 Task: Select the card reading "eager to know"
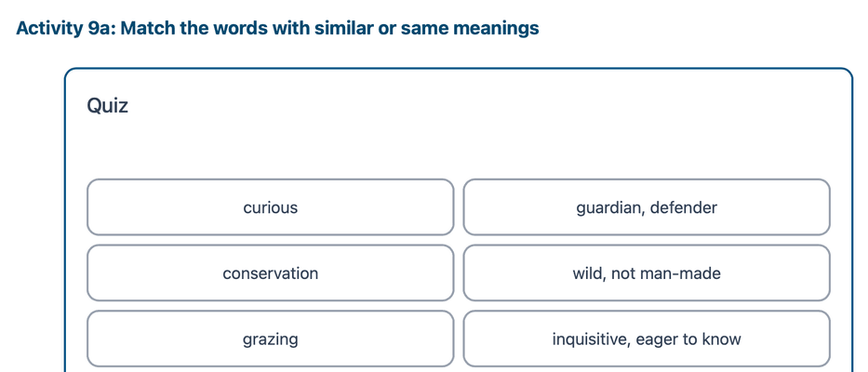(647, 339)
